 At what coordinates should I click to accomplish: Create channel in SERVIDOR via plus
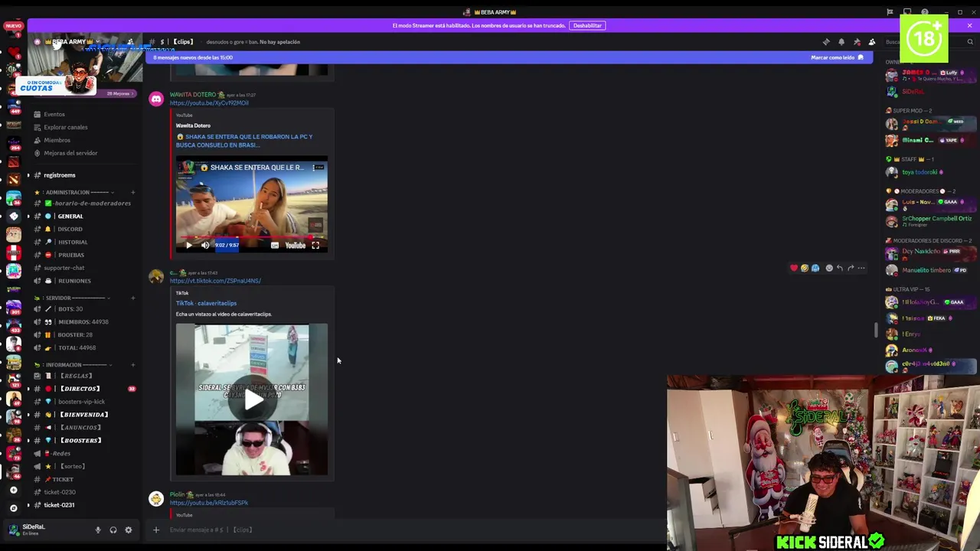[132, 298]
